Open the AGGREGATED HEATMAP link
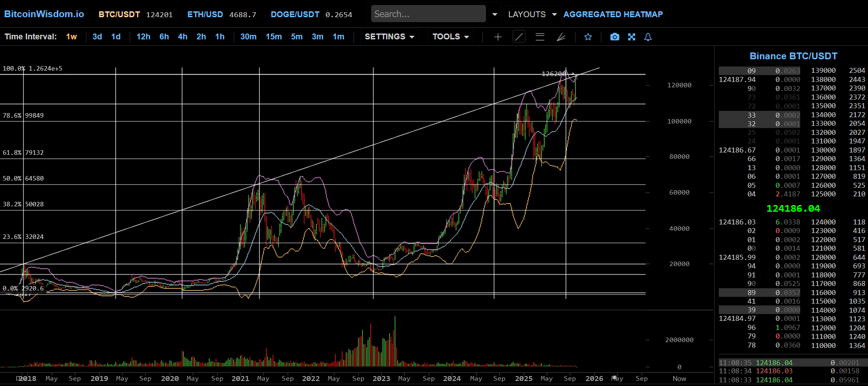Viewport: 868px width, 386px height. pos(613,14)
